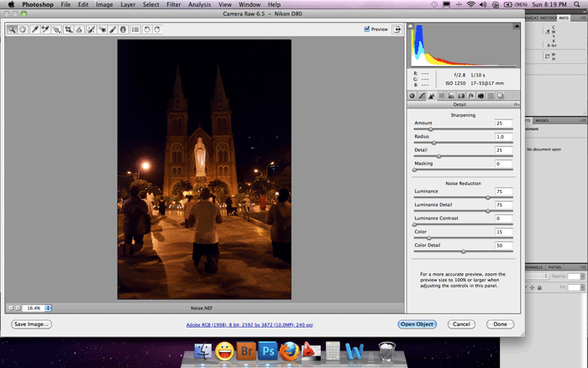
Task: Rotate image 90° counter-clockwise
Action: click(x=146, y=29)
